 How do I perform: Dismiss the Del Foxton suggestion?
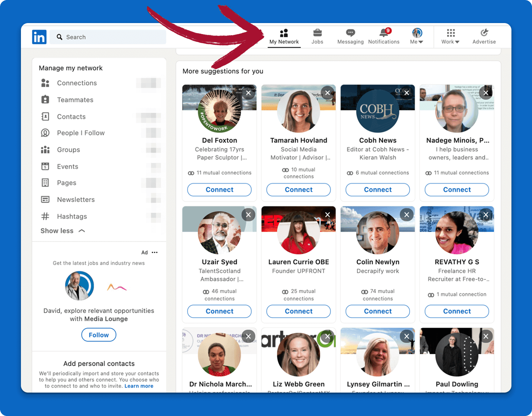point(248,93)
